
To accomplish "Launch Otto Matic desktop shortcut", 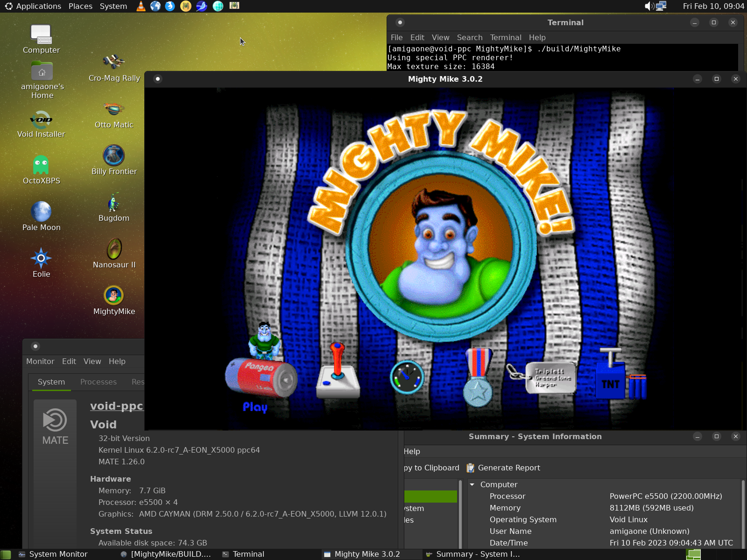I will [113, 110].
